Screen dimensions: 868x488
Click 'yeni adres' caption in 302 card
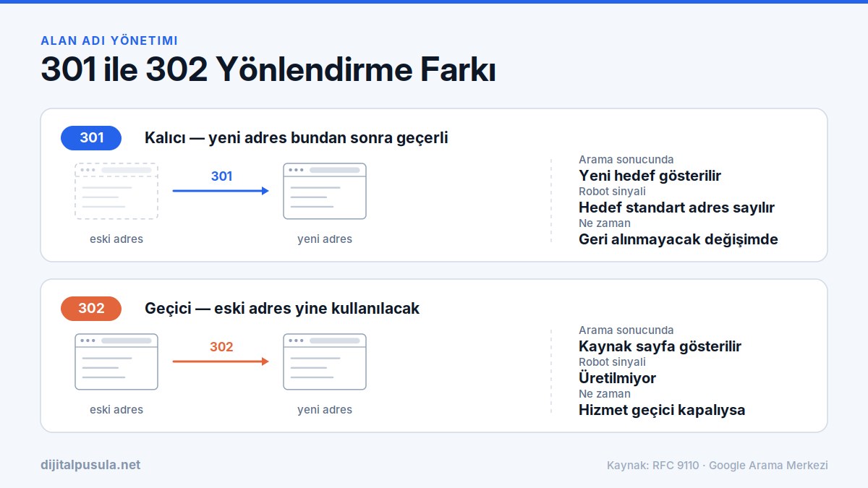325,409
